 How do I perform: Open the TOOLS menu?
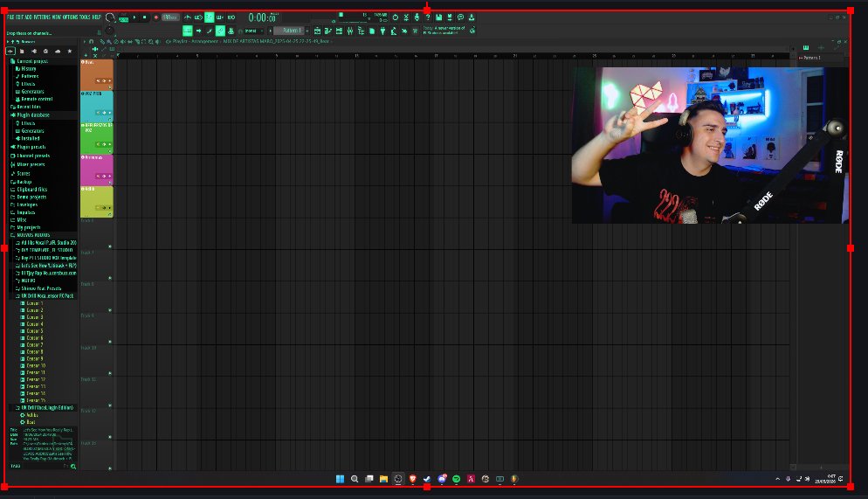pos(85,17)
